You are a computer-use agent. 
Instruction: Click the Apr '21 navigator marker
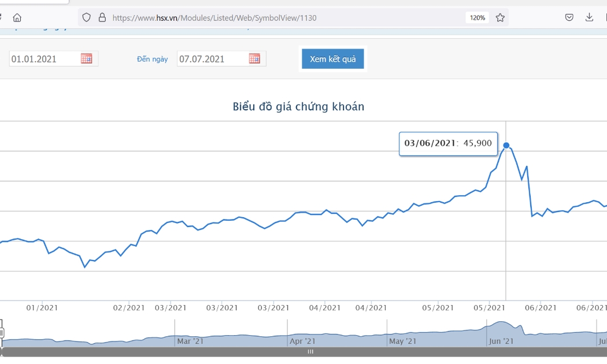[x=303, y=341]
